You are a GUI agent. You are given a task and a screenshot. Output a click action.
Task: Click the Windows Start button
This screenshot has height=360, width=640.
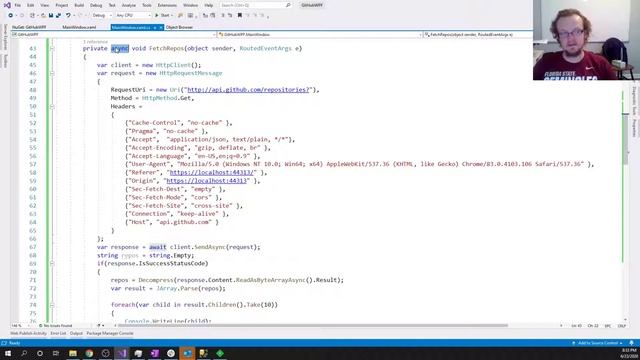(x=8, y=353)
